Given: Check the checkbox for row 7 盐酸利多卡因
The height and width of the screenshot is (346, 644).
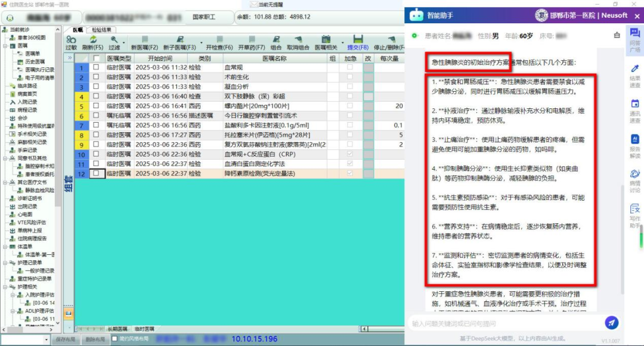Looking at the screenshot, I should (x=96, y=124).
